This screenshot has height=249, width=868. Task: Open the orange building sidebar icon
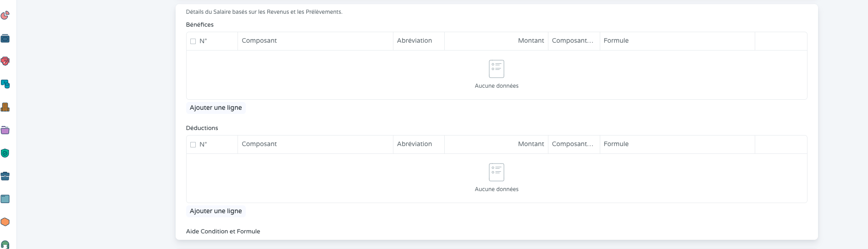pos(5,107)
